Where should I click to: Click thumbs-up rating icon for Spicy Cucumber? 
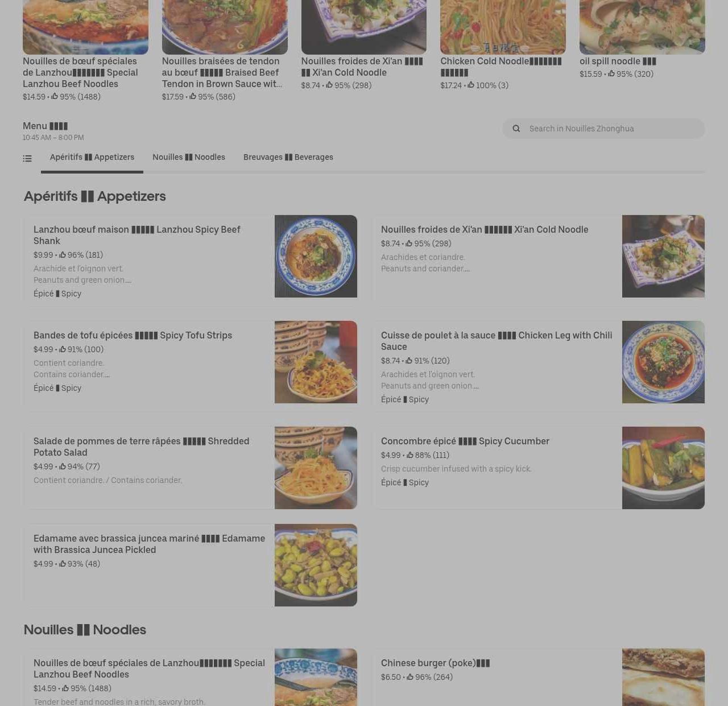(x=410, y=455)
